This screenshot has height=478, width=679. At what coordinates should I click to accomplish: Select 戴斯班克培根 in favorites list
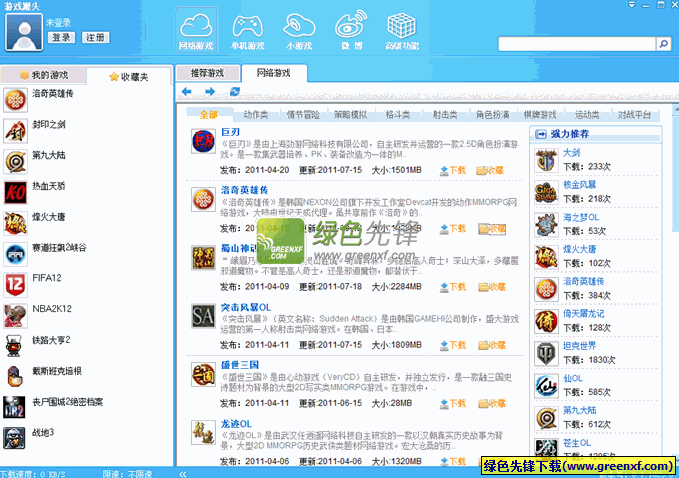(57, 371)
